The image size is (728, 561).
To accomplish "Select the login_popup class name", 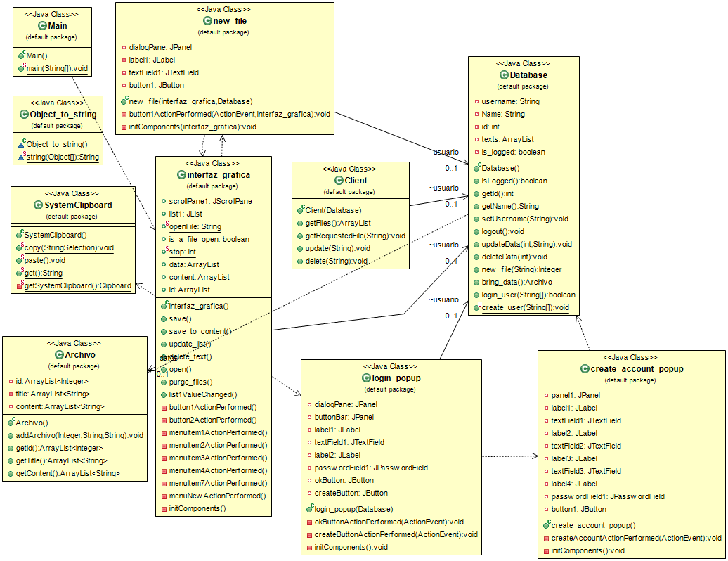I will tap(396, 378).
